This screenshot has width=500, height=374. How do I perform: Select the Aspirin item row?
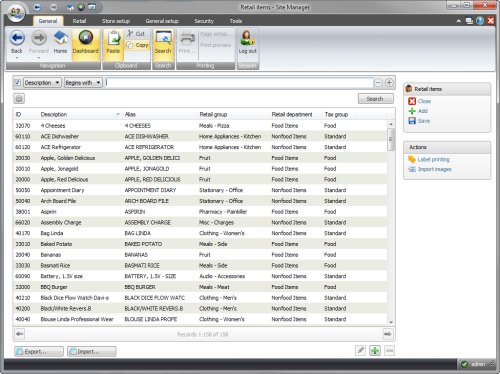click(x=200, y=212)
